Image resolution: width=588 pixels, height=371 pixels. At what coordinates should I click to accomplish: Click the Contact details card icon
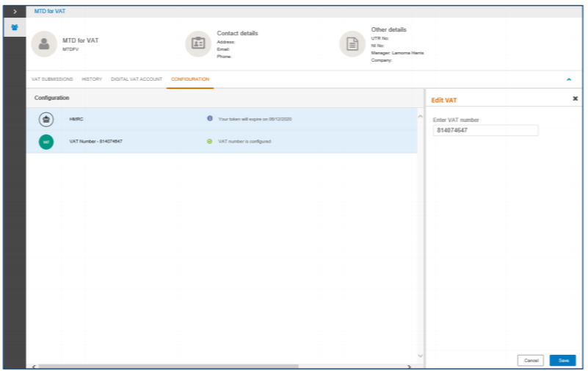198,44
